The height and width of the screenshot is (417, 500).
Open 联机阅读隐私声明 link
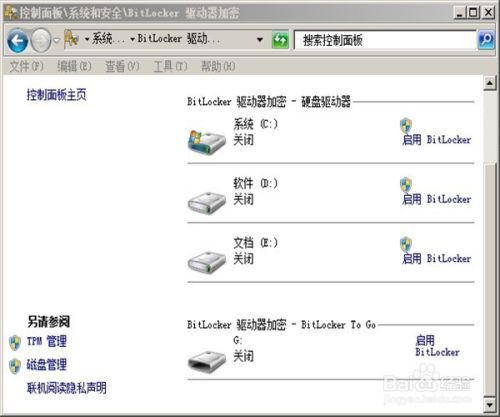coord(67,388)
